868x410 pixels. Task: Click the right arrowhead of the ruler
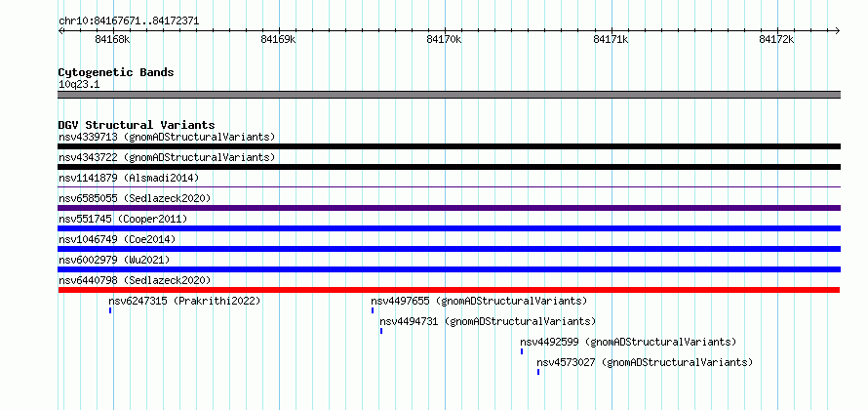(838, 30)
